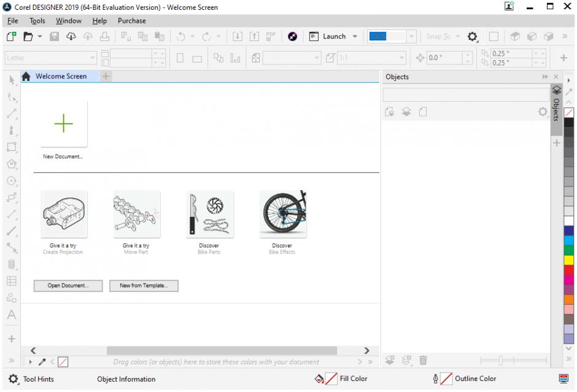Click the Outline Color pen icon

[x=435, y=379]
